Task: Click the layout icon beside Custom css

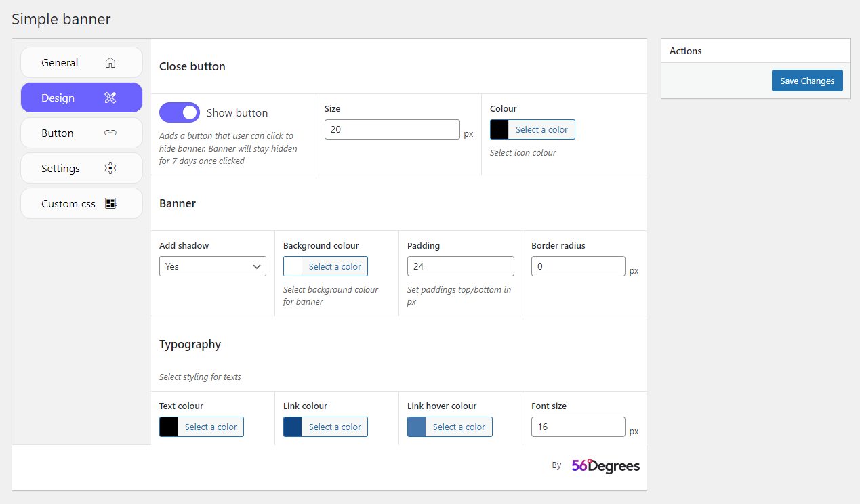Action: 110,204
